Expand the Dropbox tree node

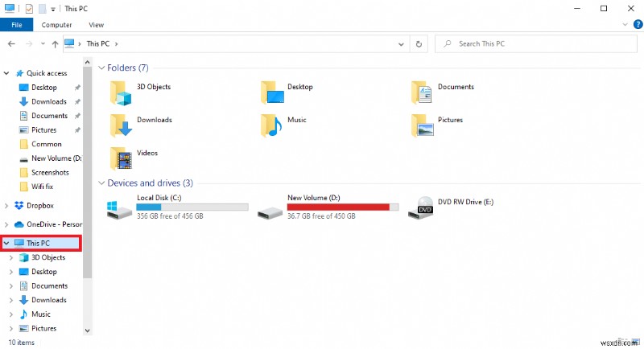point(6,206)
